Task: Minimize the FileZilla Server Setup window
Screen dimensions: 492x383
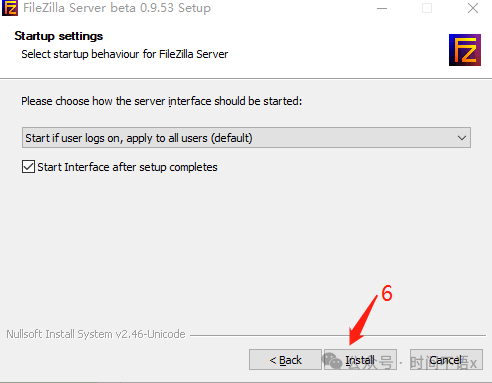Action: click(x=382, y=8)
